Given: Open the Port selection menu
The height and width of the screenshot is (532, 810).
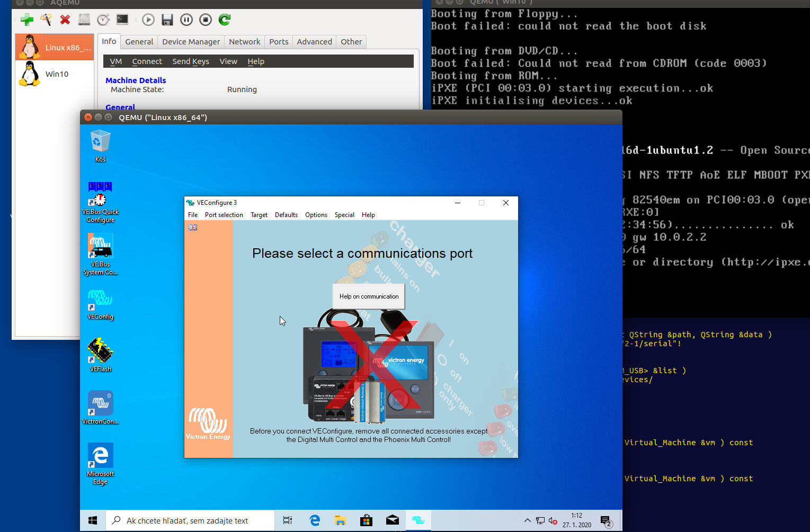Looking at the screenshot, I should click(224, 215).
